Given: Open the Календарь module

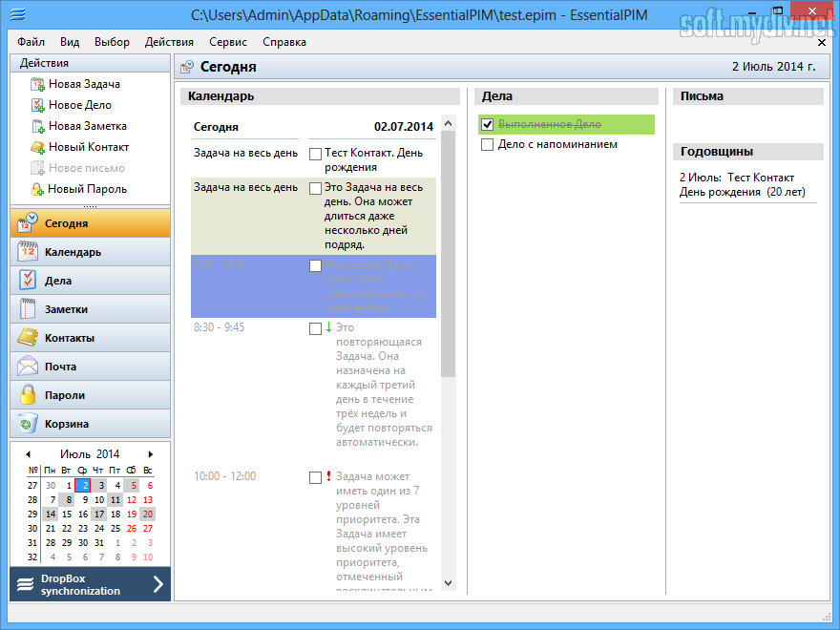Looking at the screenshot, I should [90, 252].
